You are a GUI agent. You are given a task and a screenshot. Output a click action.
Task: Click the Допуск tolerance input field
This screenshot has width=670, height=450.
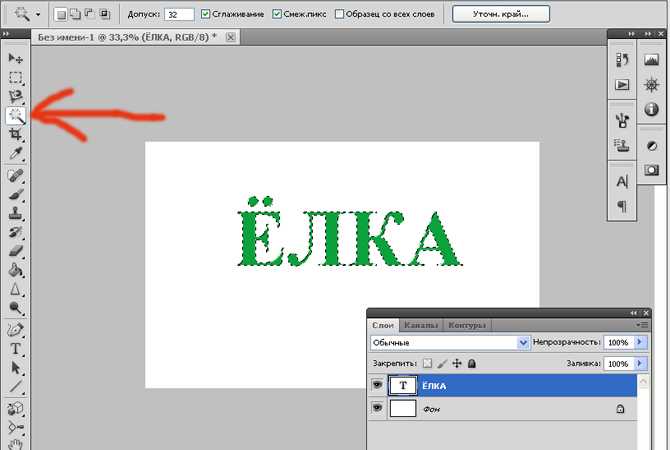(179, 15)
